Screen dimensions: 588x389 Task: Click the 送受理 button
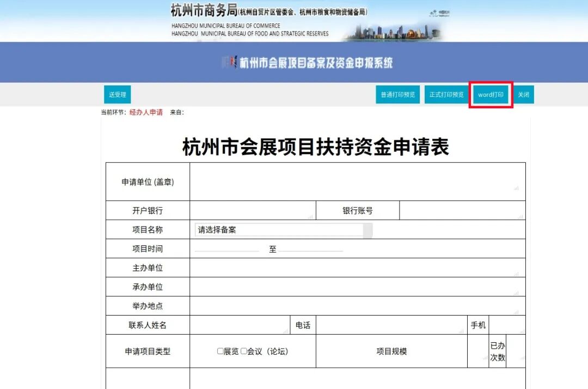[117, 94]
